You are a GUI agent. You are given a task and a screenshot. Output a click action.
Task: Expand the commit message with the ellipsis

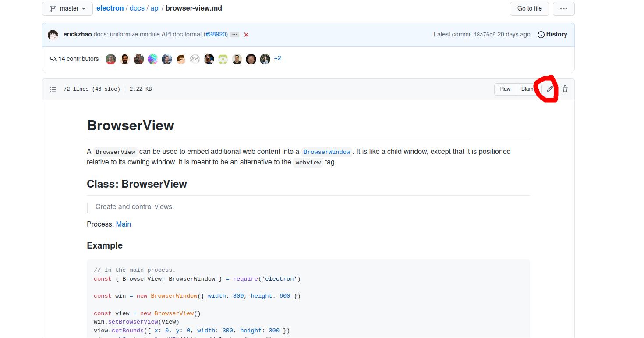point(235,34)
